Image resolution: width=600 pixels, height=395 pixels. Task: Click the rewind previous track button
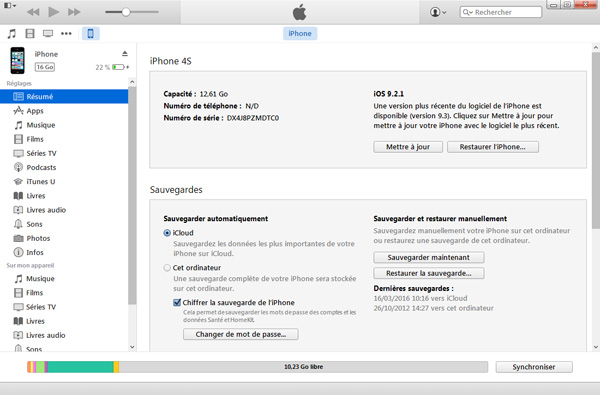point(33,12)
